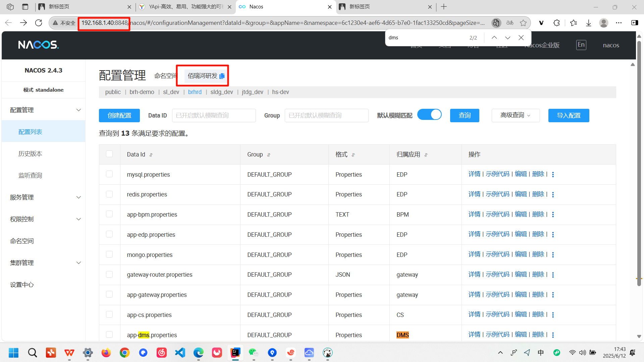Open more actions for gateway-router.properties row
Viewport: 644px width, 362px height.
553,275
